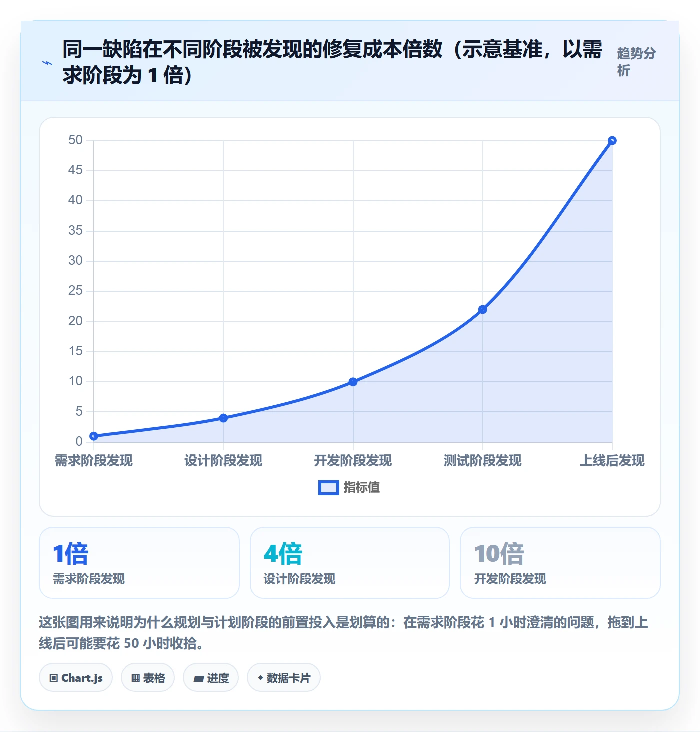Click the description paragraph starting 这张图用来说明

[x=344, y=633]
